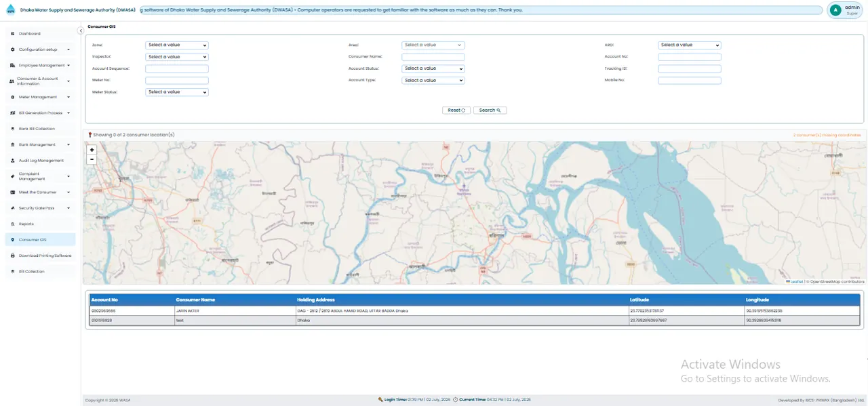Click the 'Showing 0 of 2 consumer location(s)' text
Screen dimensions: 868x406
[x=134, y=135]
